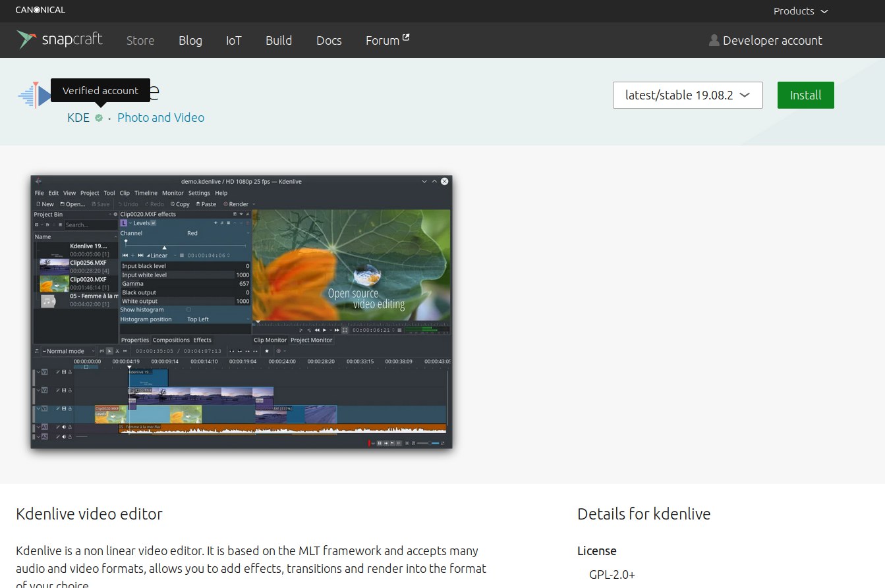The width and height of the screenshot is (885, 588).
Task: Open the Kdenlive screenshot thumbnail
Action: tap(241, 312)
